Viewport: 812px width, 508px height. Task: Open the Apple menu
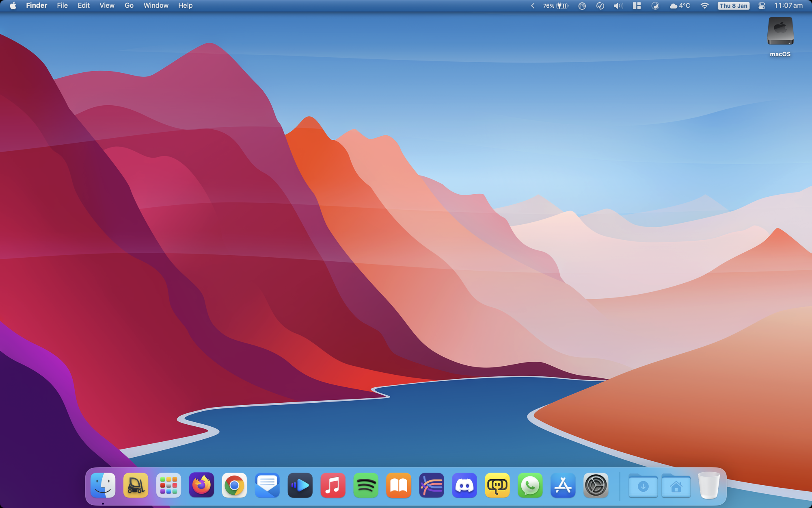point(13,6)
